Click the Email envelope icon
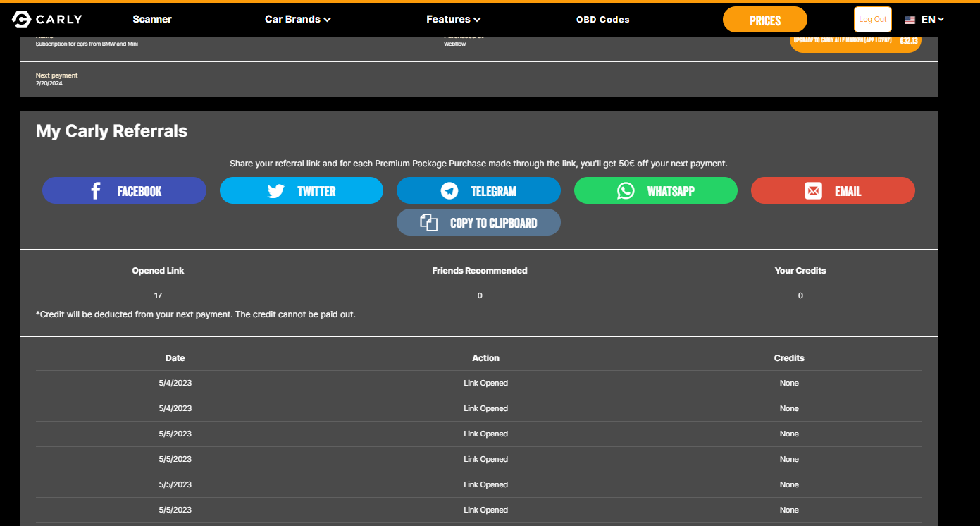980x526 pixels. 813,191
